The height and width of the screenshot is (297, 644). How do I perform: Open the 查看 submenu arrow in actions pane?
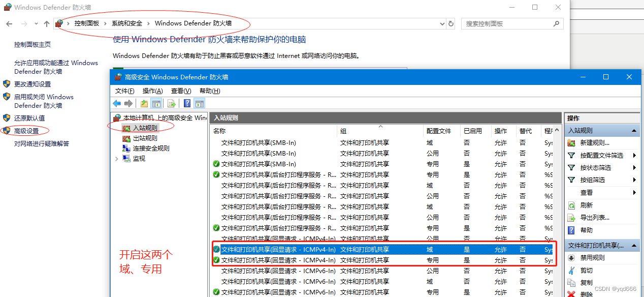click(634, 192)
